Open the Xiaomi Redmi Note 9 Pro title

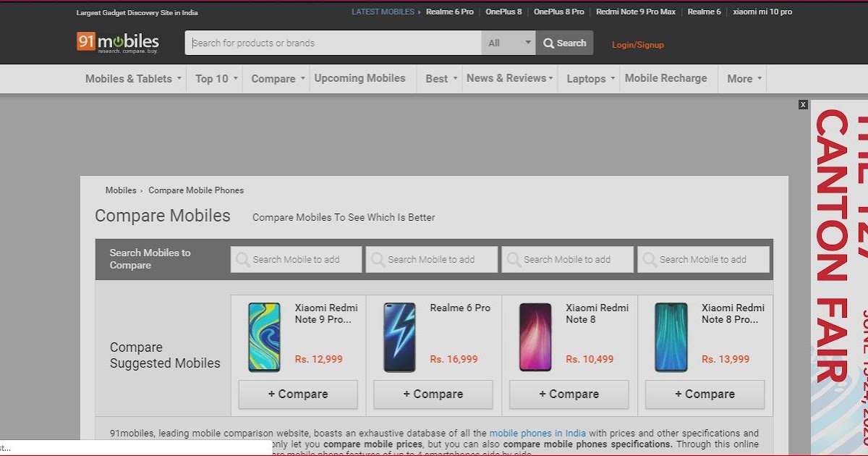(x=326, y=313)
